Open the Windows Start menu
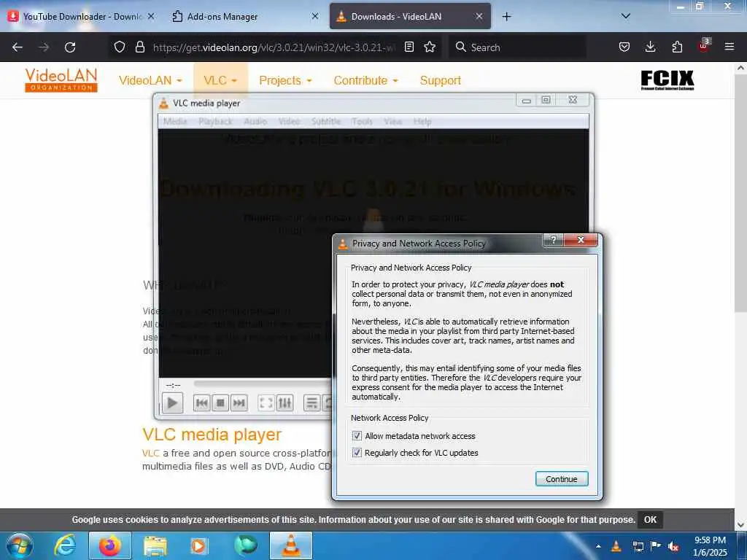This screenshot has height=560, width=747. pos(20,545)
